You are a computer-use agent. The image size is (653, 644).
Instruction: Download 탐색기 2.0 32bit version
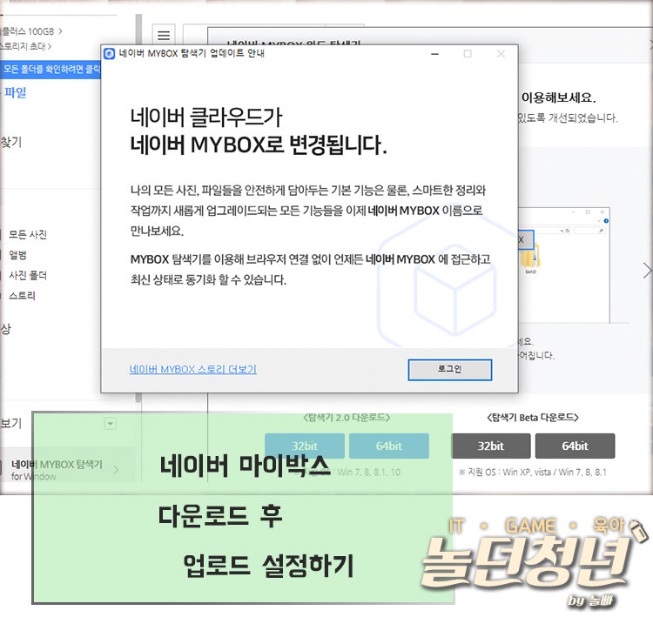pyautogui.click(x=305, y=446)
